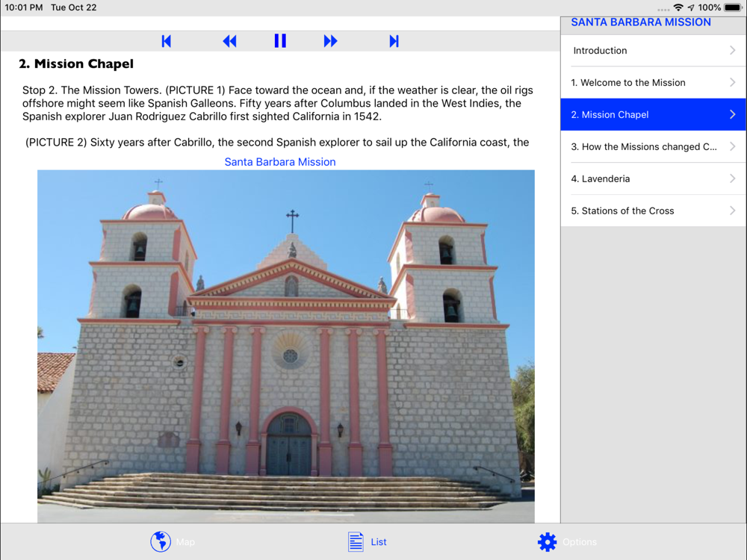Tap the location services arrow icon
Image resolution: width=747 pixels, height=560 pixels.
point(691,7)
